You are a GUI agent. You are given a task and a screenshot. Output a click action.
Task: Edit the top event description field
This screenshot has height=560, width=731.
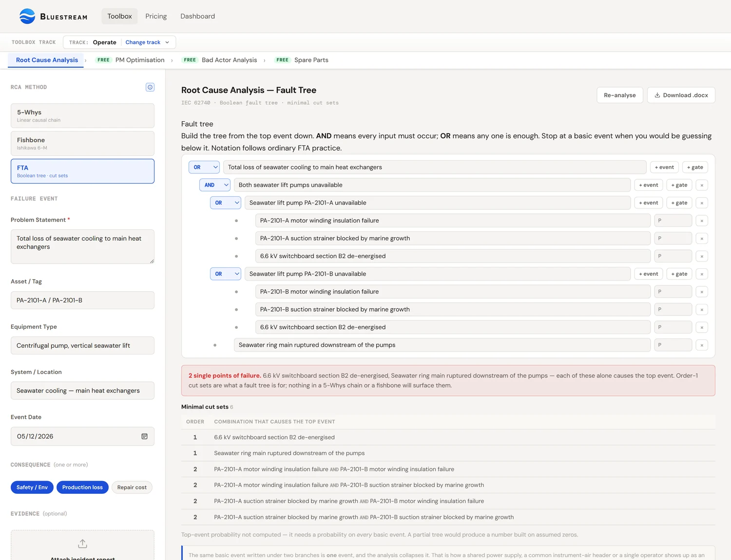435,167
